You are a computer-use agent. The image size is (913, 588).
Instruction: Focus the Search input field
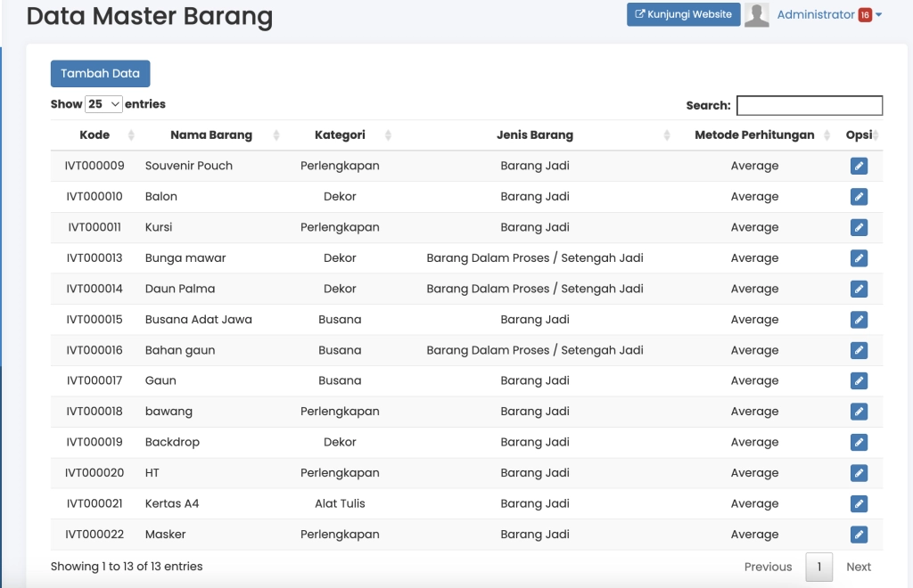tap(809, 105)
